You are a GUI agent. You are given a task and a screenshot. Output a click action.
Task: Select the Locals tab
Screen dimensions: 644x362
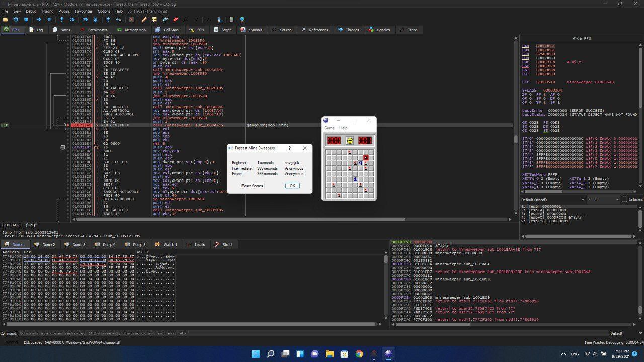196,244
